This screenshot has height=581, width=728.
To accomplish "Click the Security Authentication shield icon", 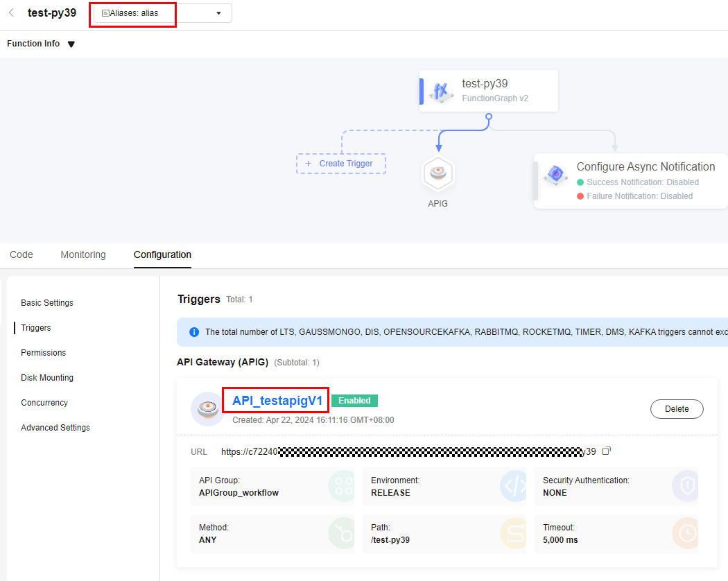I will point(686,486).
